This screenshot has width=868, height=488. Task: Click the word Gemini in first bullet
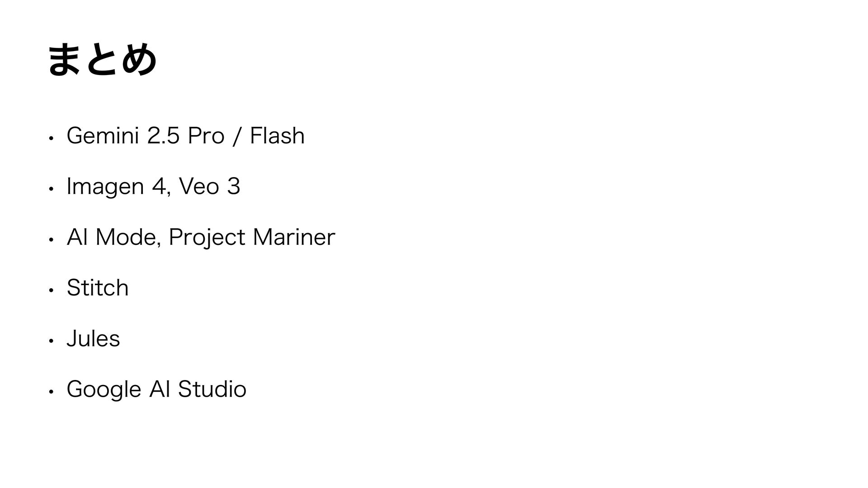click(102, 136)
